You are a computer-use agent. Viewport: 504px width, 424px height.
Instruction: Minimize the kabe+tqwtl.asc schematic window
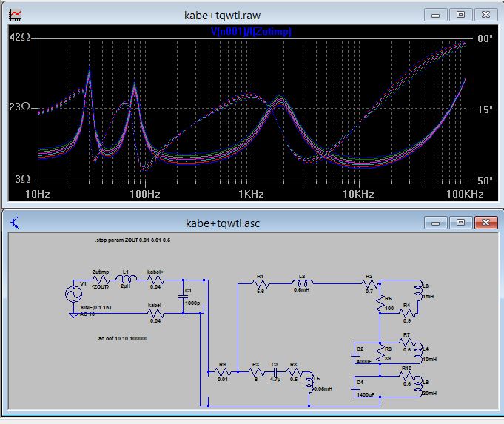tap(437, 222)
